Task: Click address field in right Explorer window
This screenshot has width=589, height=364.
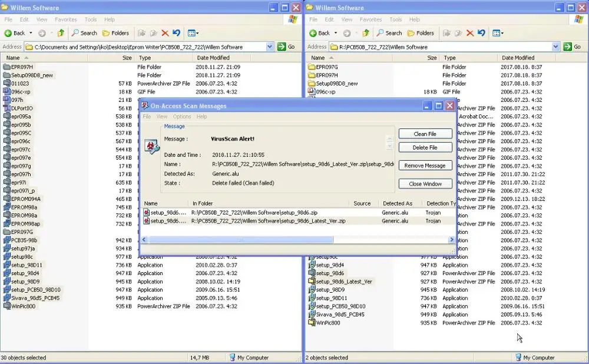Action: [441, 47]
